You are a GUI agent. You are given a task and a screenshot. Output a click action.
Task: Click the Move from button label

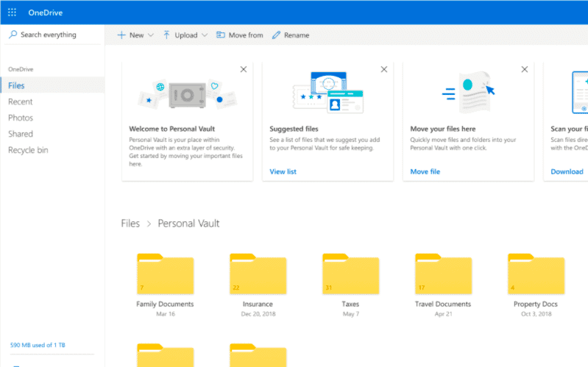tap(246, 35)
